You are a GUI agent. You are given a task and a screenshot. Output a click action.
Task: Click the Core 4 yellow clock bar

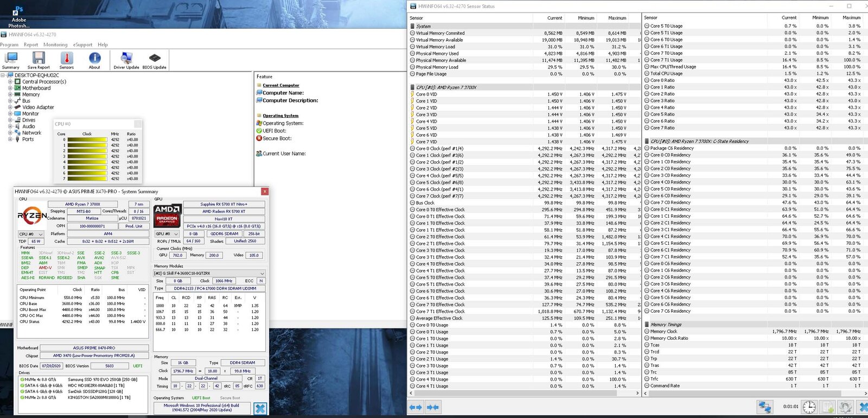tap(87, 162)
